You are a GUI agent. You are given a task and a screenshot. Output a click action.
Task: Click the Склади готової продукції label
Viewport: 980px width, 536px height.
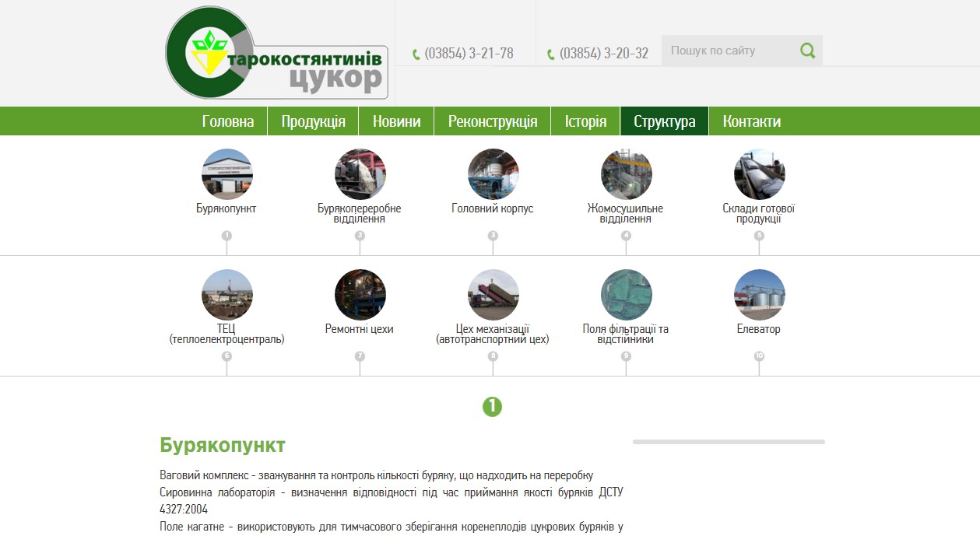[759, 213]
